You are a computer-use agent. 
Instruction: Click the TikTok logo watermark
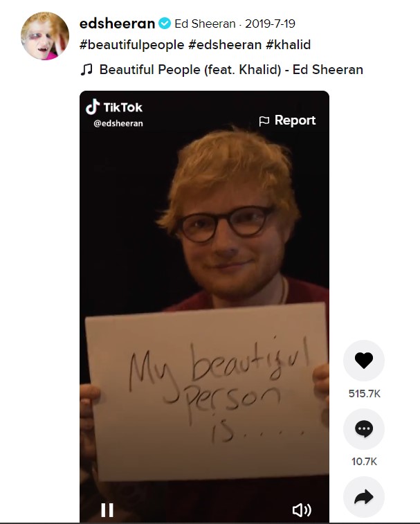click(x=114, y=107)
